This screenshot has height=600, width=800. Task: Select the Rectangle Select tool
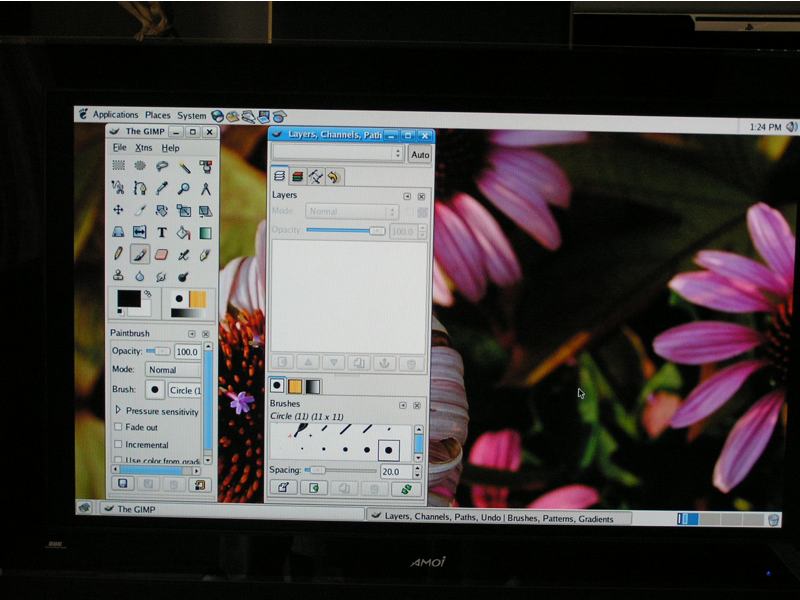point(118,165)
